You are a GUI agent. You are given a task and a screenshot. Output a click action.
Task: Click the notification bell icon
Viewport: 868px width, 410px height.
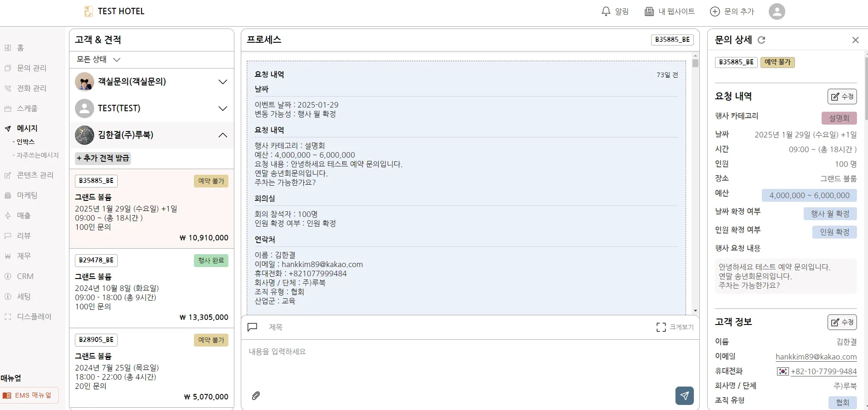coord(606,11)
